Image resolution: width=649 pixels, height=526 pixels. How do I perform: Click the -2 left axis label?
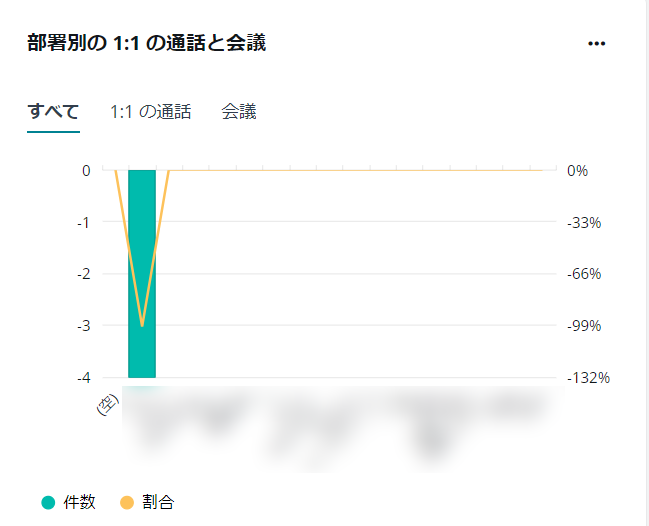[x=84, y=274]
